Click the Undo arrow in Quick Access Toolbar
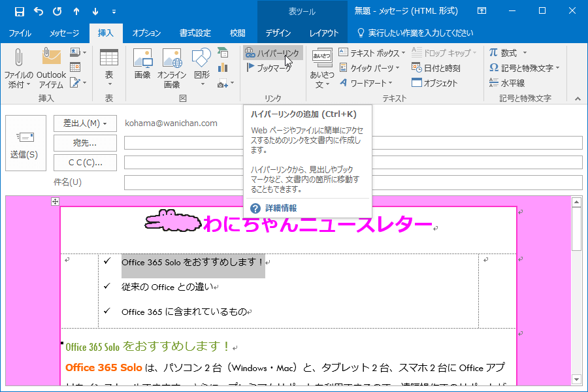Viewport: 588px width, 392px height. point(39,11)
